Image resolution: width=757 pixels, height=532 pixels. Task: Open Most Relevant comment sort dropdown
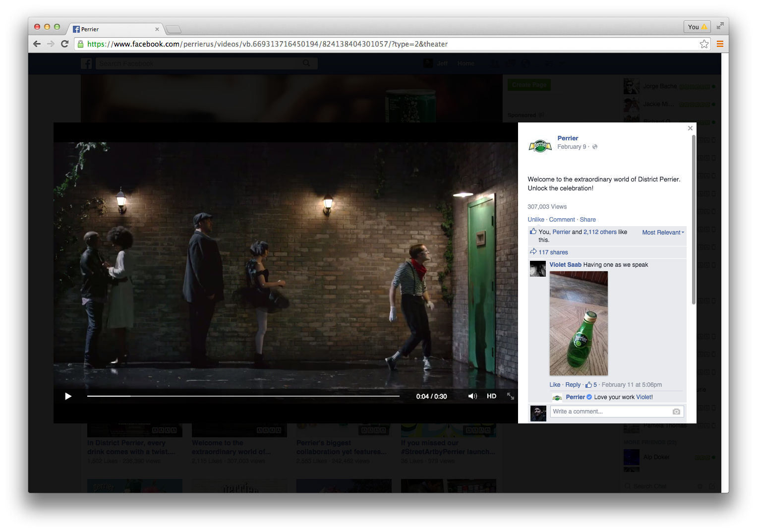click(x=663, y=233)
